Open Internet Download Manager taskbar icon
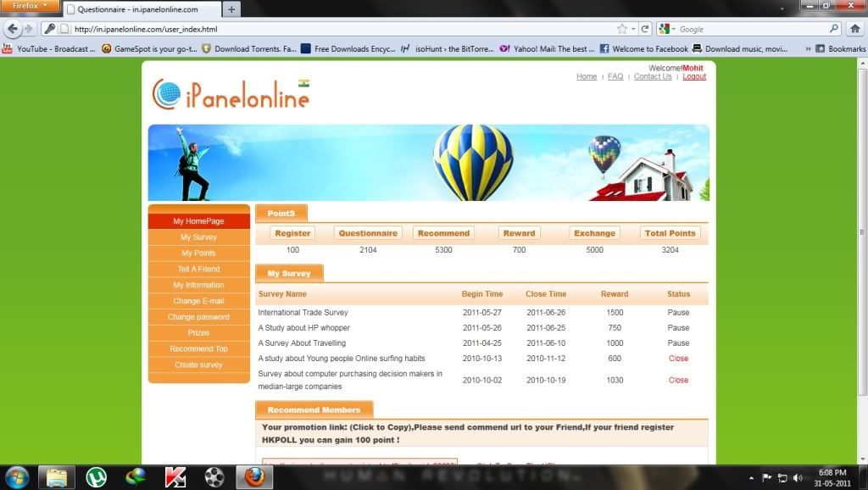 click(136, 477)
